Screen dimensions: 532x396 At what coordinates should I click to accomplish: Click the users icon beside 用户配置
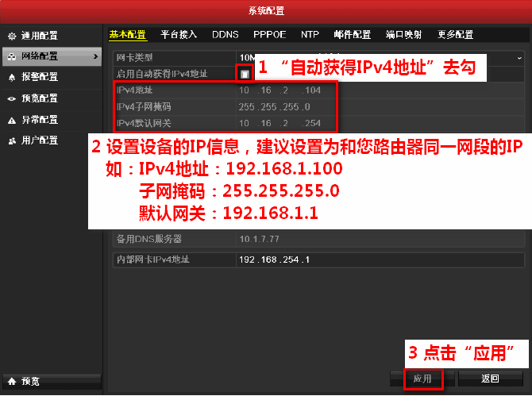pyautogui.click(x=12, y=141)
